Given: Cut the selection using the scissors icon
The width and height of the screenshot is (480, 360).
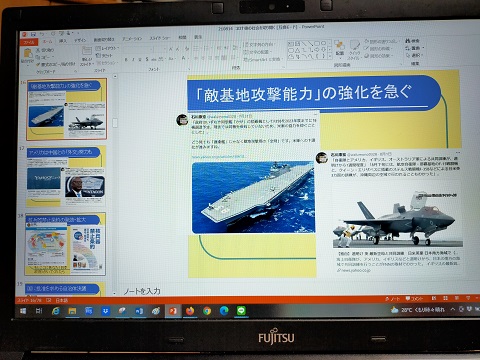Looking at the screenshot, I should [x=45, y=50].
